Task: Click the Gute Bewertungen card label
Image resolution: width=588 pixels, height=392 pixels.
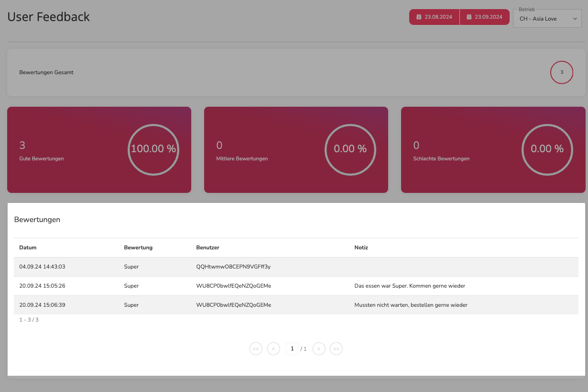Action: [x=42, y=158]
